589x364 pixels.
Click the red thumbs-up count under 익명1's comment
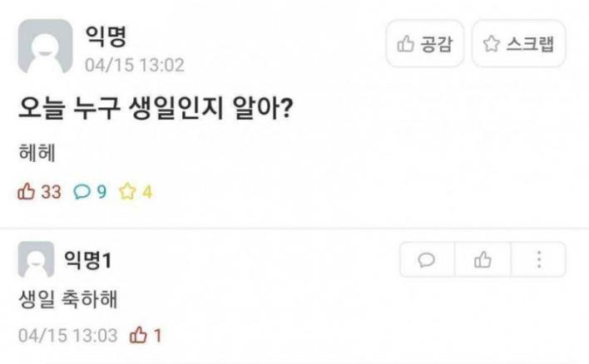137,336
